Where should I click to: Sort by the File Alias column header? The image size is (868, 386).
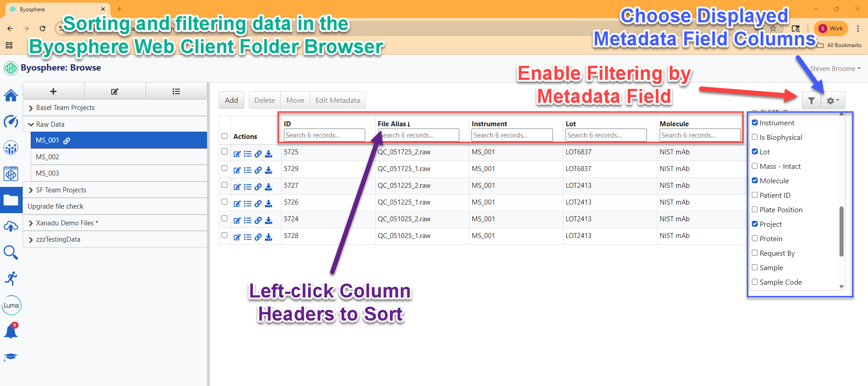394,124
